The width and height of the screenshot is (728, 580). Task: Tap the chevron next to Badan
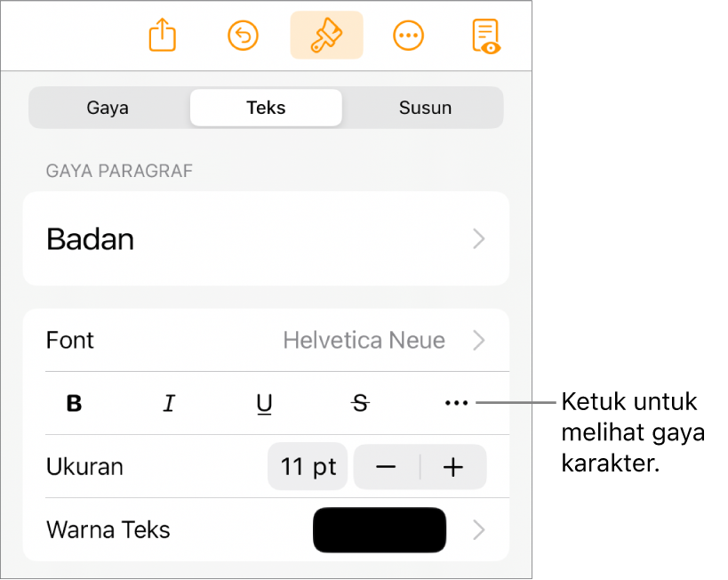(479, 239)
